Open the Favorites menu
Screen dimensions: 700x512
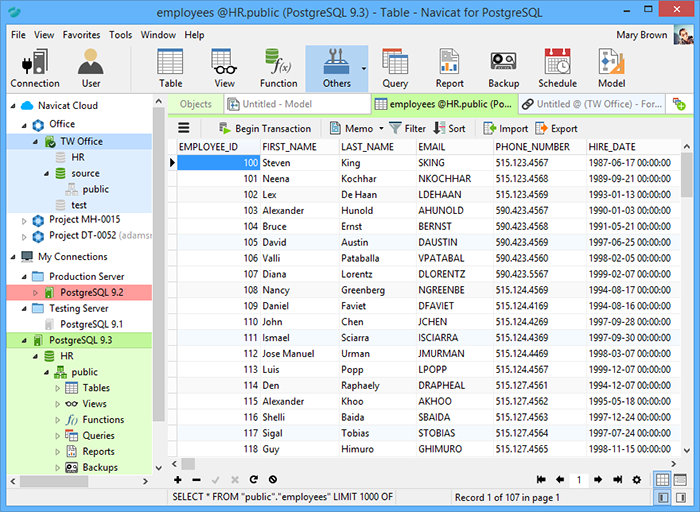(81, 35)
